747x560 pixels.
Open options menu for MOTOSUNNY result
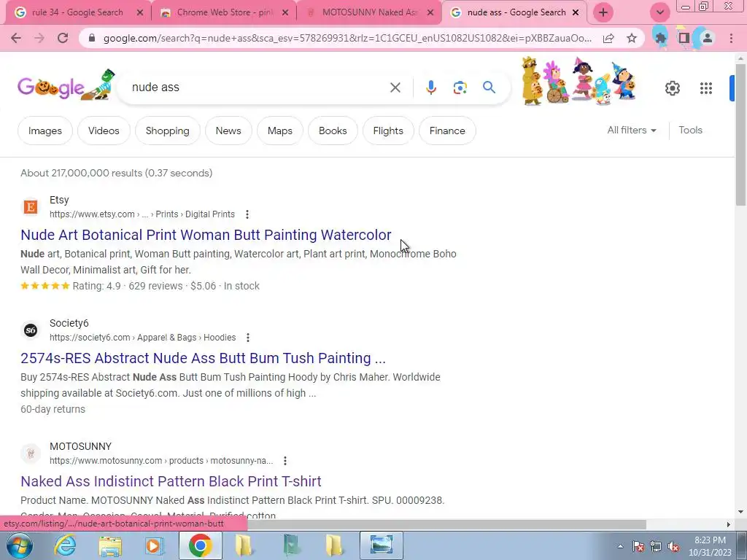[x=285, y=461]
